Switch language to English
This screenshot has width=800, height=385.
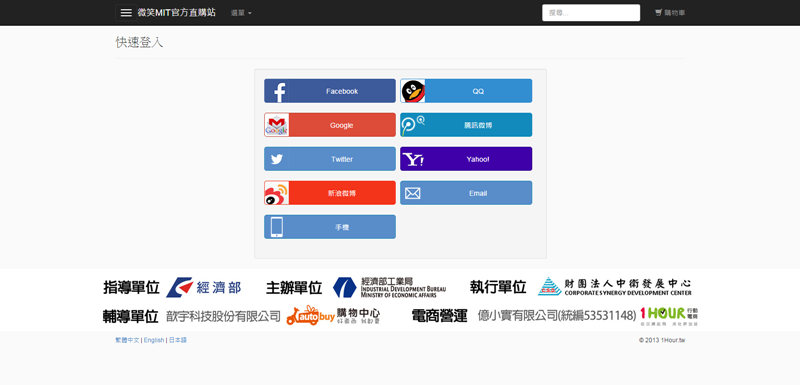[154, 340]
